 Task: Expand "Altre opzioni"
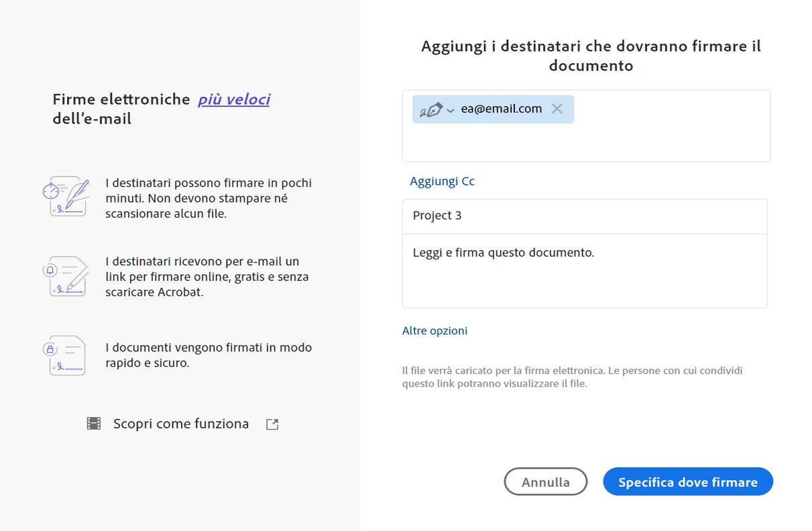(434, 331)
